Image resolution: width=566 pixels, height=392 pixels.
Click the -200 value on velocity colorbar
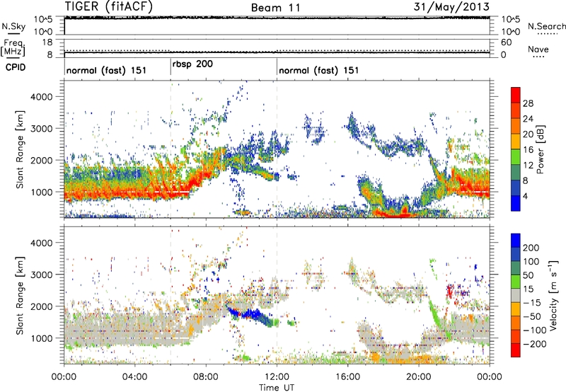535,344
